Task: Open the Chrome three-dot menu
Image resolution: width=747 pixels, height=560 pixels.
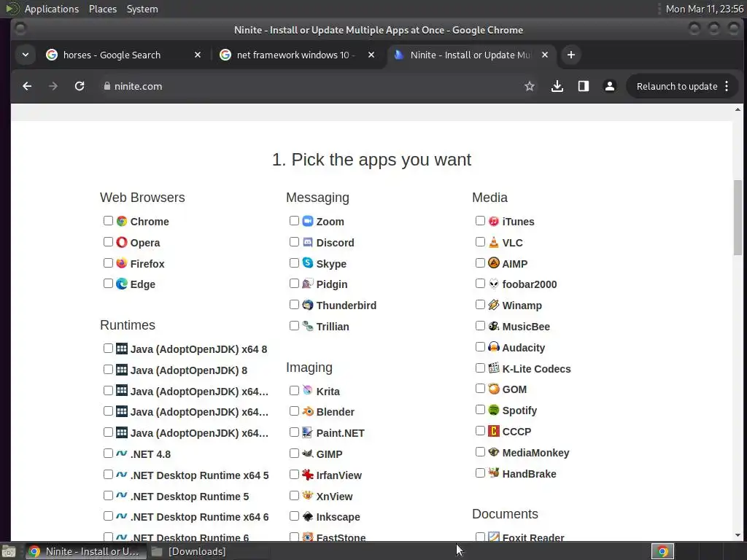Action: [x=727, y=86]
